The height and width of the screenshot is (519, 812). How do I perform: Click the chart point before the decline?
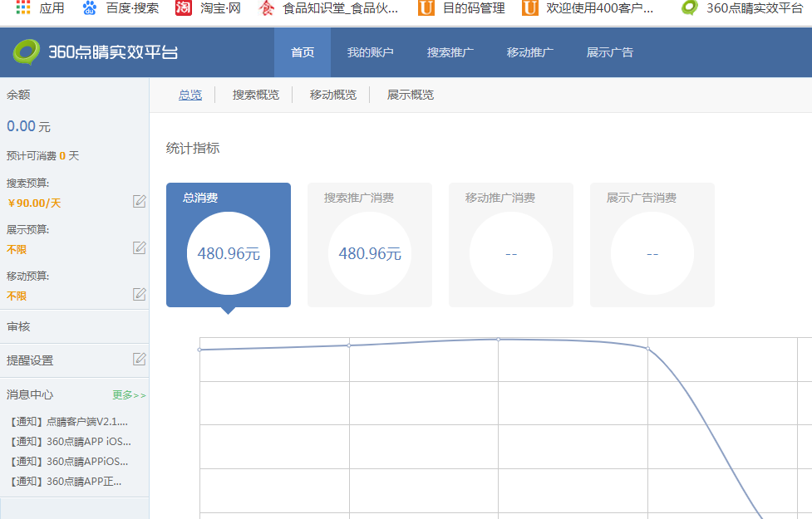pyautogui.click(x=647, y=348)
